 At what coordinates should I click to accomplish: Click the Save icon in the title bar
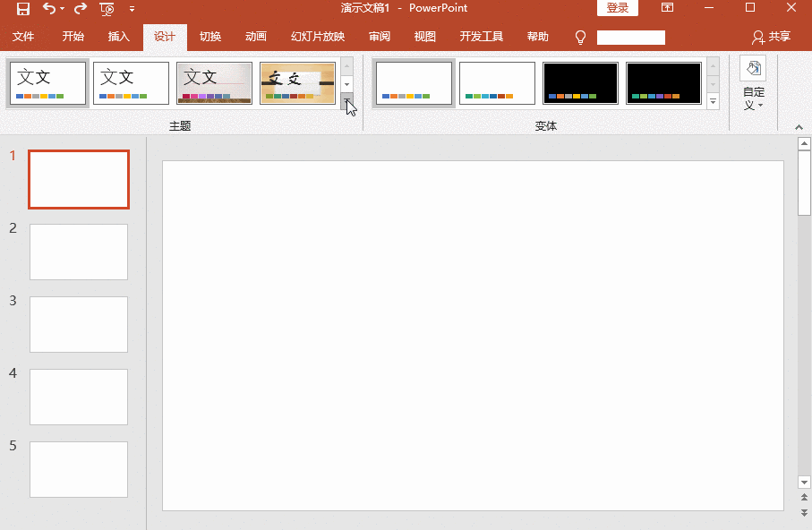tap(23, 9)
